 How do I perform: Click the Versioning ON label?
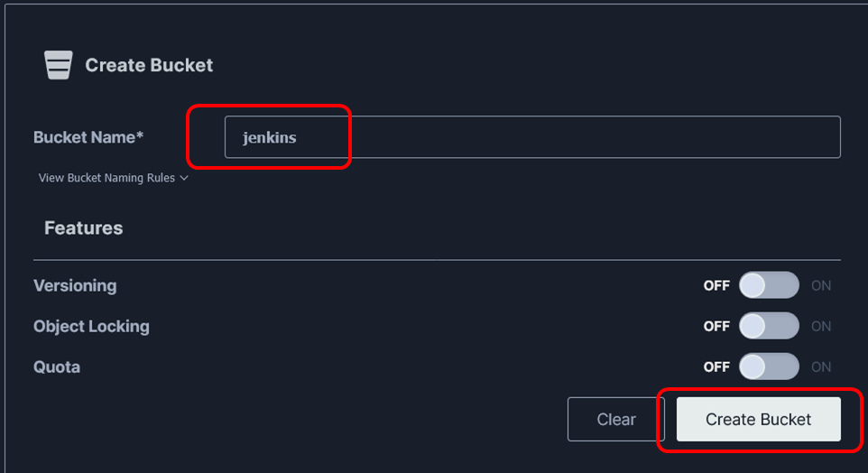click(821, 285)
